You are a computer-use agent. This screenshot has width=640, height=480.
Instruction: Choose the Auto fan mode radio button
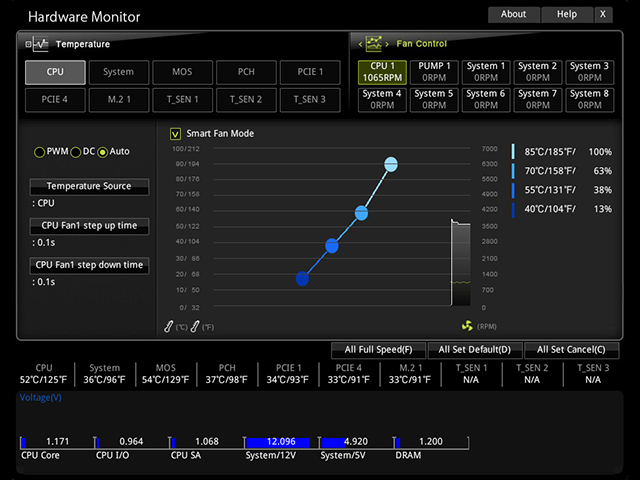[x=103, y=152]
